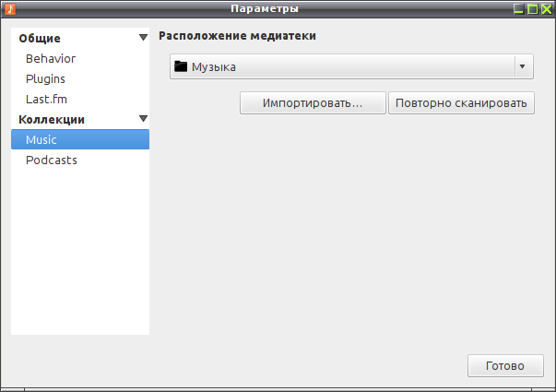Click the Общие section header
This screenshot has width=556, height=392.
[x=40, y=39]
